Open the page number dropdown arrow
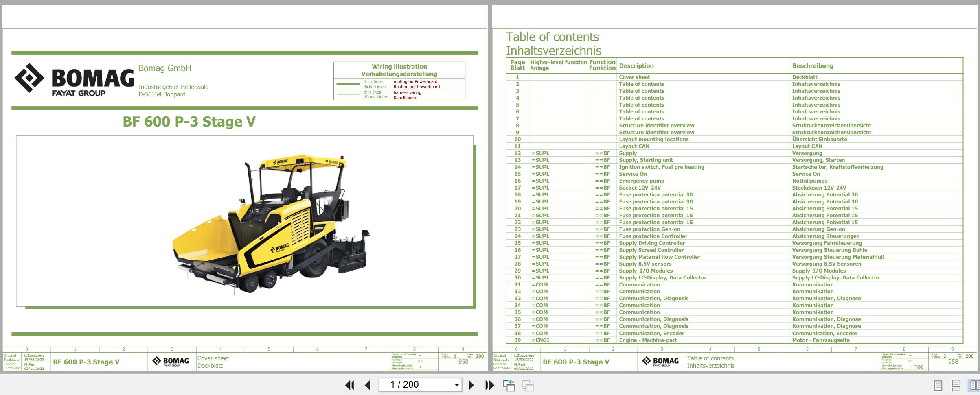 456,385
